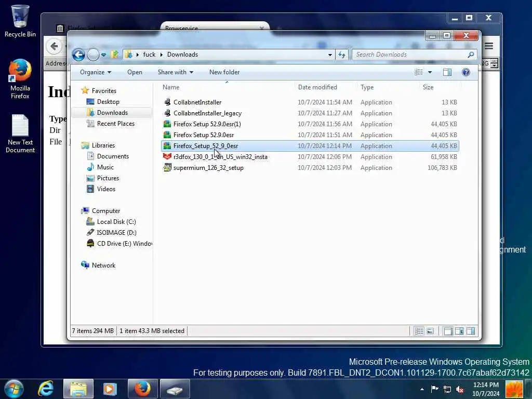Click the Back button in the Firefox window
This screenshot has width=532, height=399.
54,46
